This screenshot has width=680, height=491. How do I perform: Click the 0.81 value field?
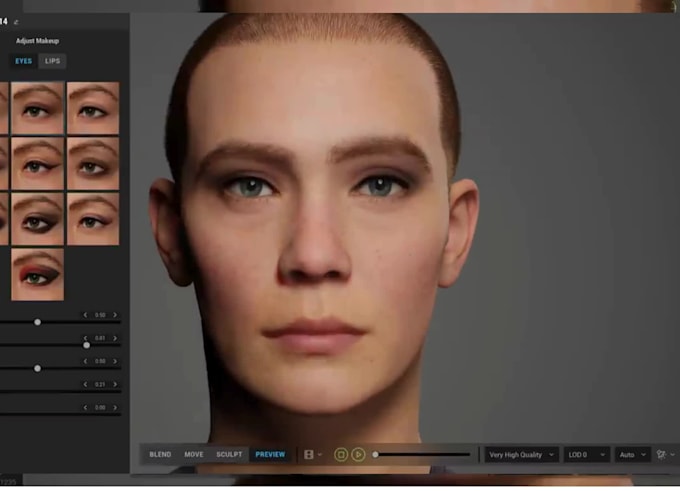tap(100, 338)
